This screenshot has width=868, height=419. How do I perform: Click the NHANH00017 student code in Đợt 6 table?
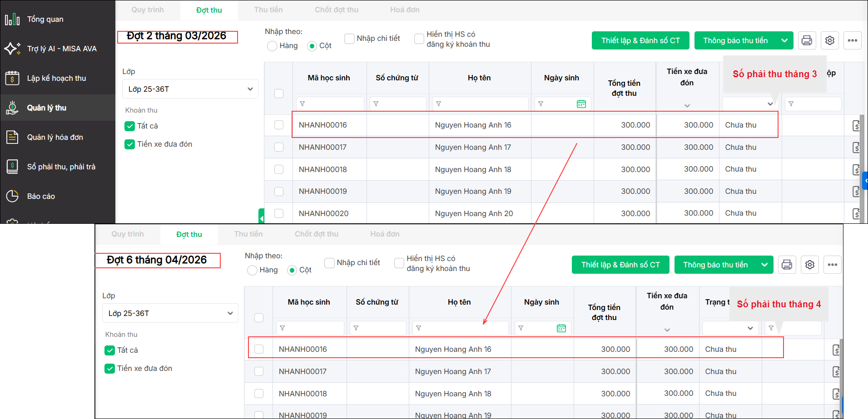pyautogui.click(x=303, y=371)
